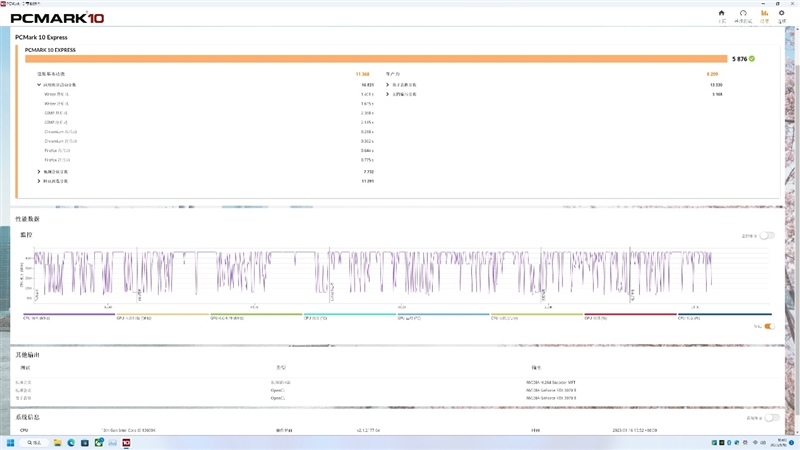Click the '13th Gen Intel Core' CPU value
Viewport: 800px width, 450px height.
tap(129, 431)
